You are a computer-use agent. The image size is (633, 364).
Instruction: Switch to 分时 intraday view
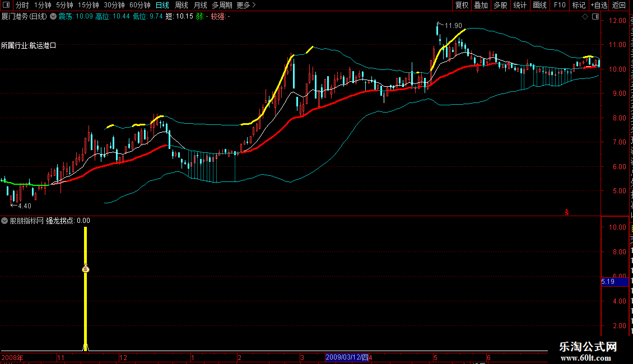[x=22, y=5]
